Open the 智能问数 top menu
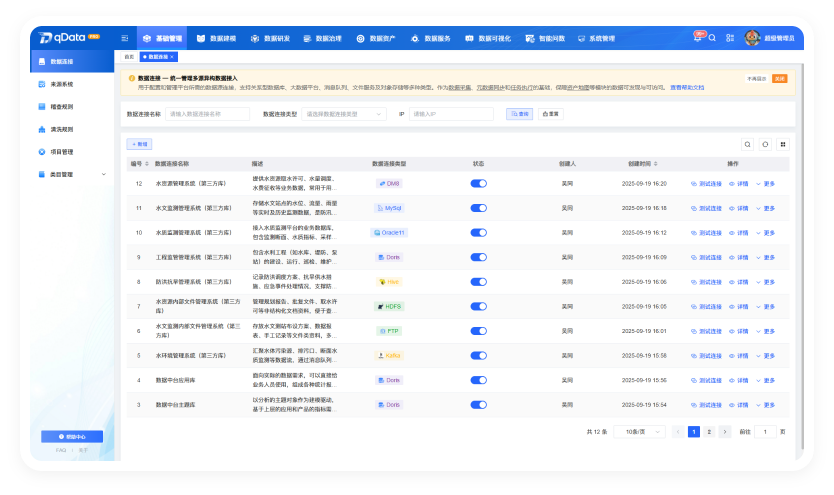Image resolution: width=834 pixels, height=495 pixels. click(x=545, y=38)
